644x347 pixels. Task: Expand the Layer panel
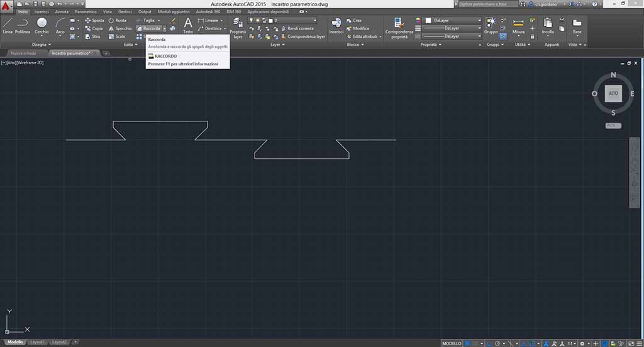coord(277,45)
